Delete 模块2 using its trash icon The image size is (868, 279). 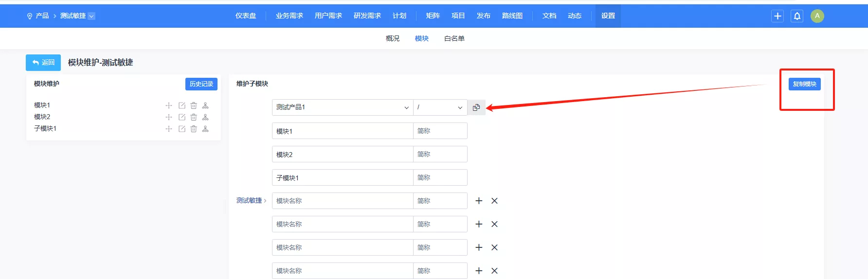coord(194,117)
